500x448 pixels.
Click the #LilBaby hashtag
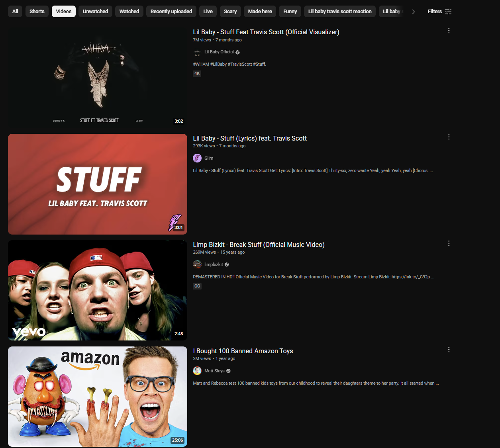coord(218,64)
